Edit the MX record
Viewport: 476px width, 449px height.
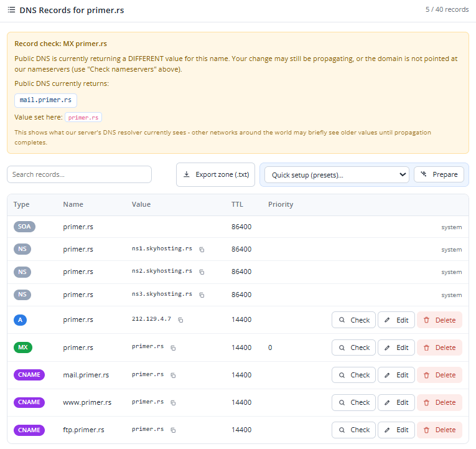pos(396,347)
